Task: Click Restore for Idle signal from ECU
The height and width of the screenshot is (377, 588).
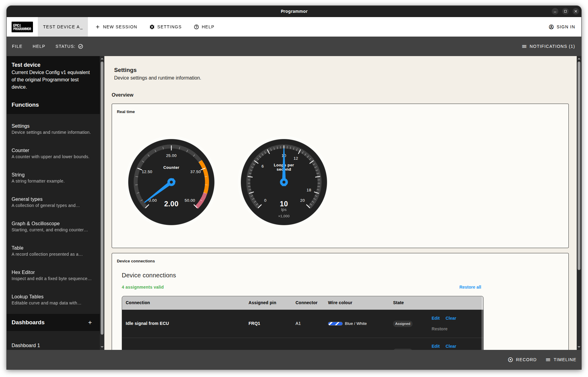Action: [x=439, y=329]
